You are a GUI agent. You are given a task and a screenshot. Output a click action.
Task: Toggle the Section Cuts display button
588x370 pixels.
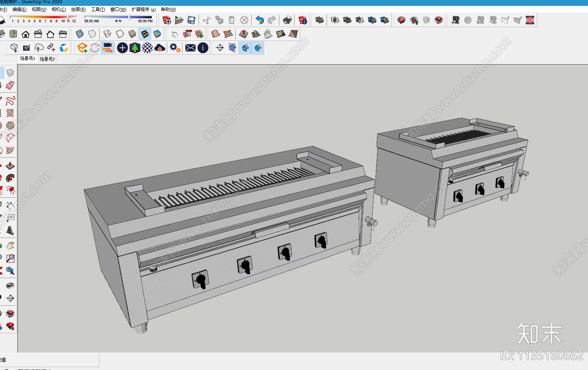[258, 48]
